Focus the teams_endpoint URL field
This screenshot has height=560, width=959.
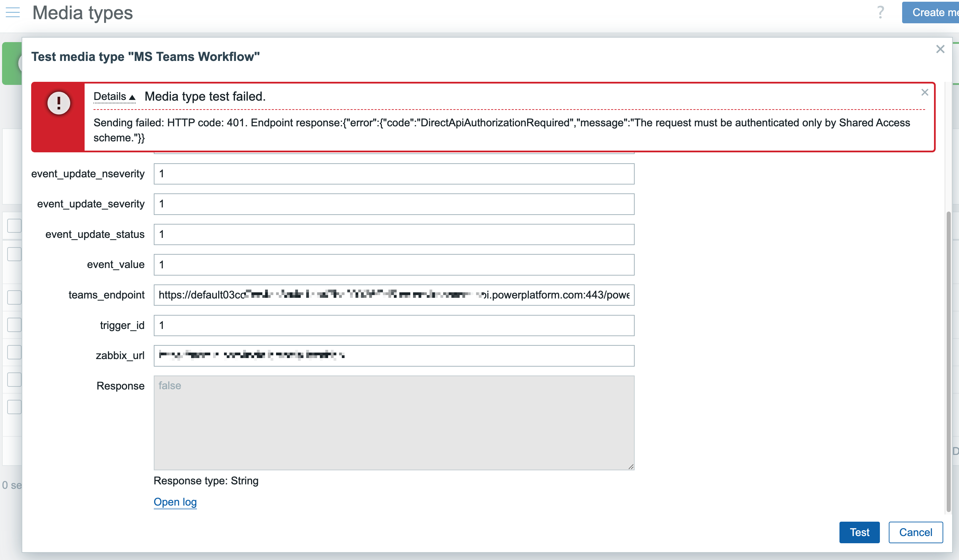coord(394,295)
